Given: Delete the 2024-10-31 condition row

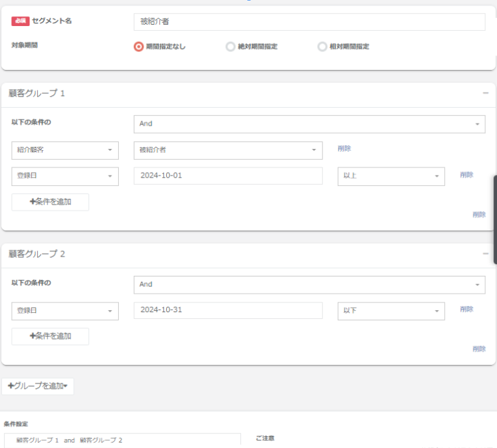Looking at the screenshot, I should tap(467, 309).
